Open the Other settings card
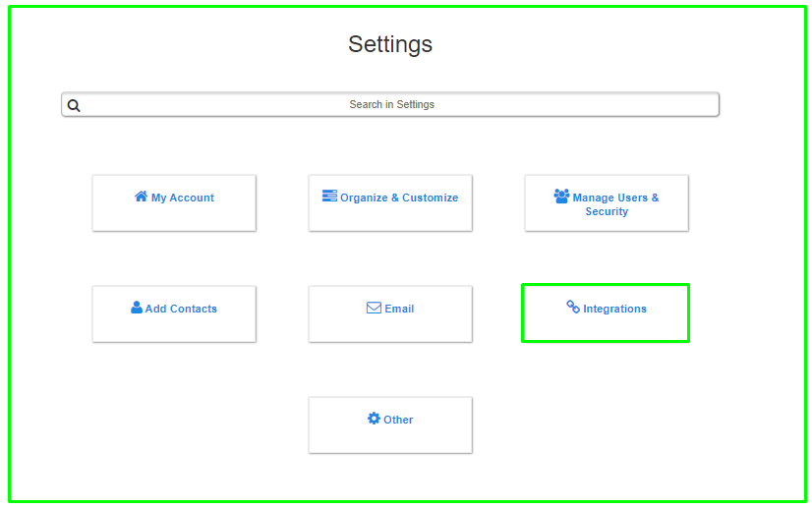The width and height of the screenshot is (812, 509). tap(390, 425)
